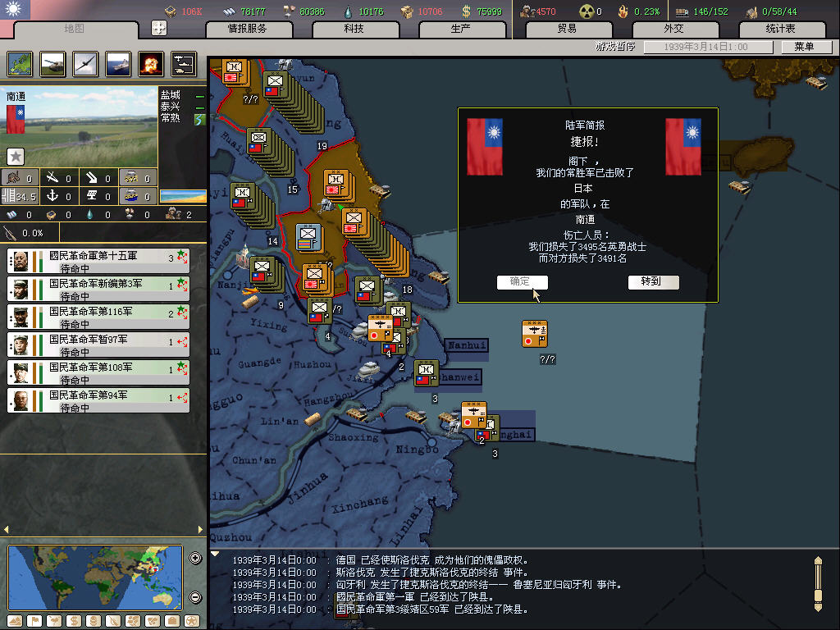The width and height of the screenshot is (840, 630).
Task: Select army 国民革命军新编3军 in unit list
Action: pyautogui.click(x=98, y=290)
